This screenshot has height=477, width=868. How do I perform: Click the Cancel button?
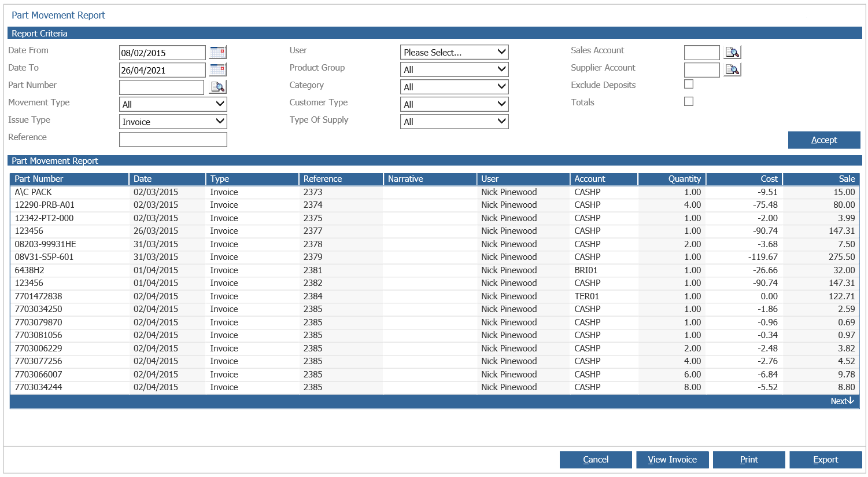point(596,460)
